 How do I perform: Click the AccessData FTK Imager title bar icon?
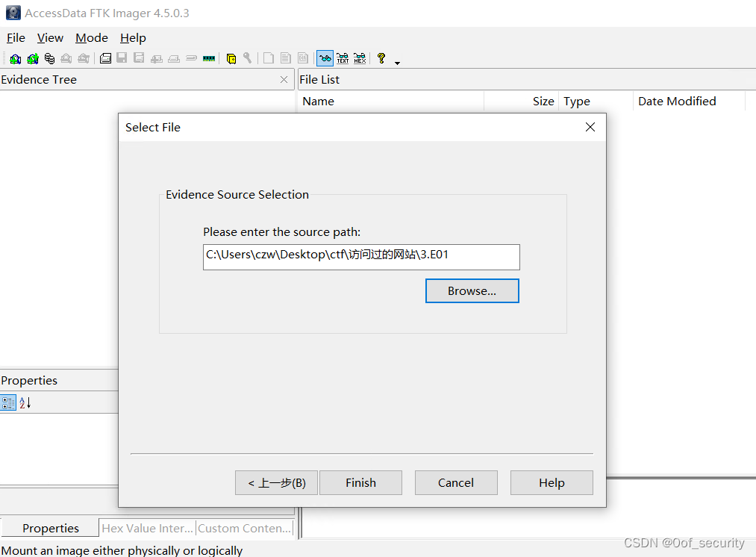point(13,13)
